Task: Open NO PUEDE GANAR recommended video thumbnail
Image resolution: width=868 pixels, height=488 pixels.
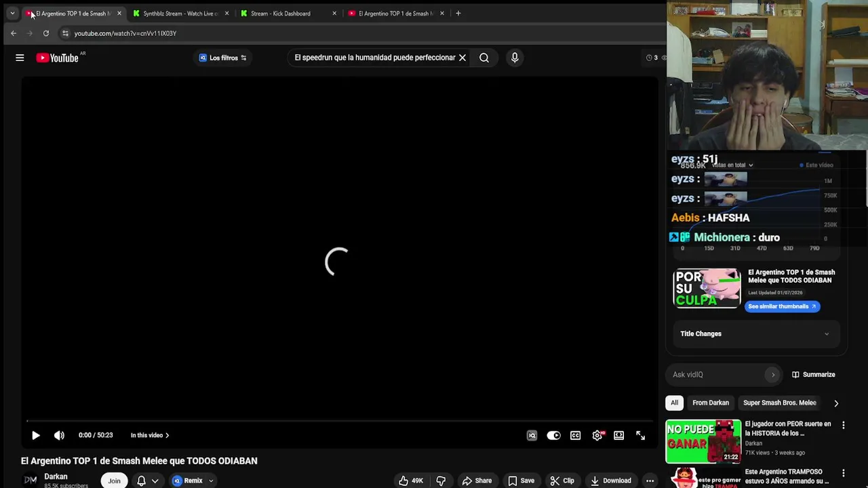Action: pos(703,441)
